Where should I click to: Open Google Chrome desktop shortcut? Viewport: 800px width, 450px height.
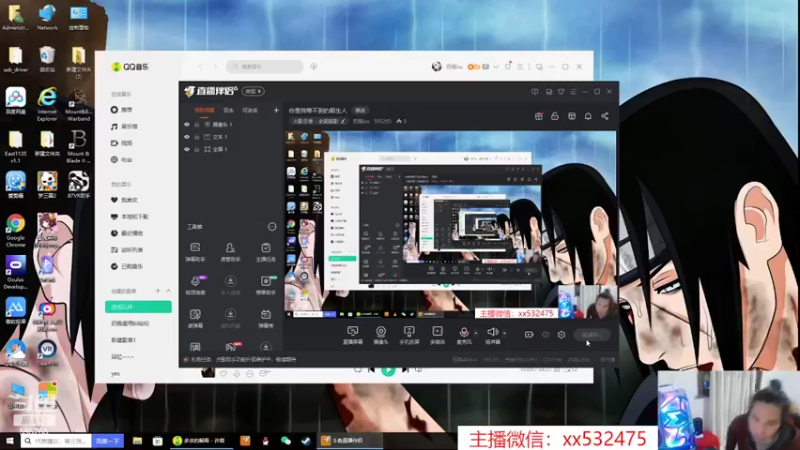[15, 232]
